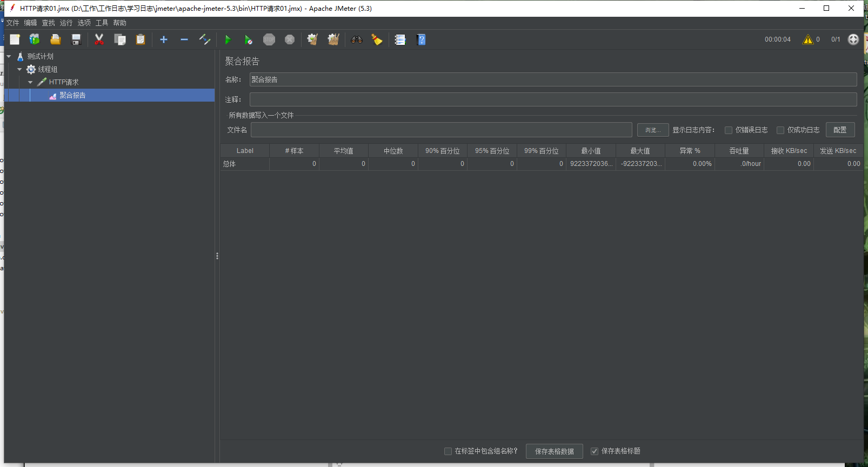
Task: Click the split pane divider handle
Action: [217, 256]
